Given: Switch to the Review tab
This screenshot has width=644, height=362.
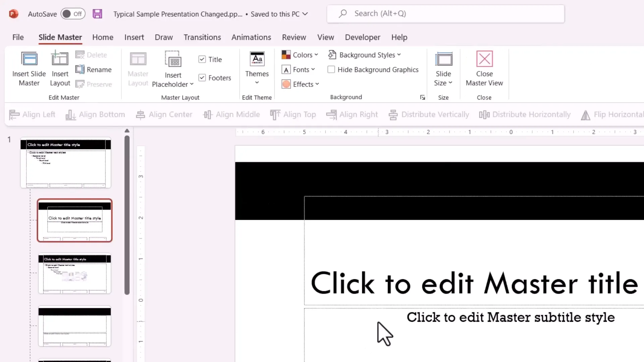Looking at the screenshot, I should (294, 37).
